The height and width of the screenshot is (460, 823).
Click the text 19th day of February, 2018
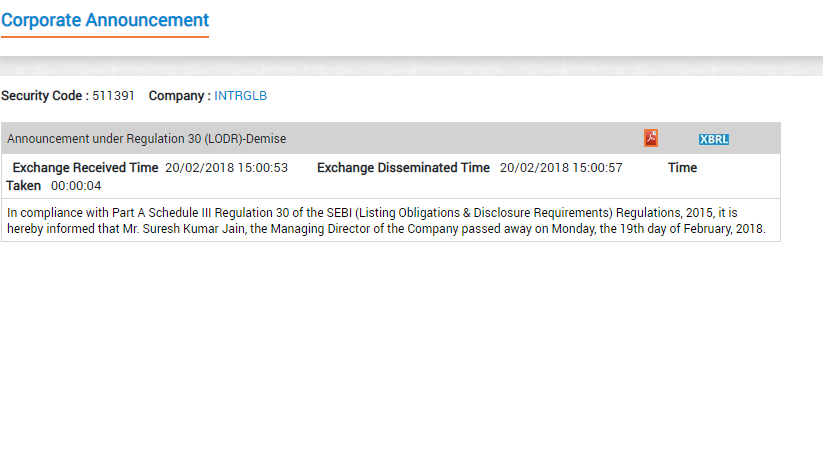point(692,229)
